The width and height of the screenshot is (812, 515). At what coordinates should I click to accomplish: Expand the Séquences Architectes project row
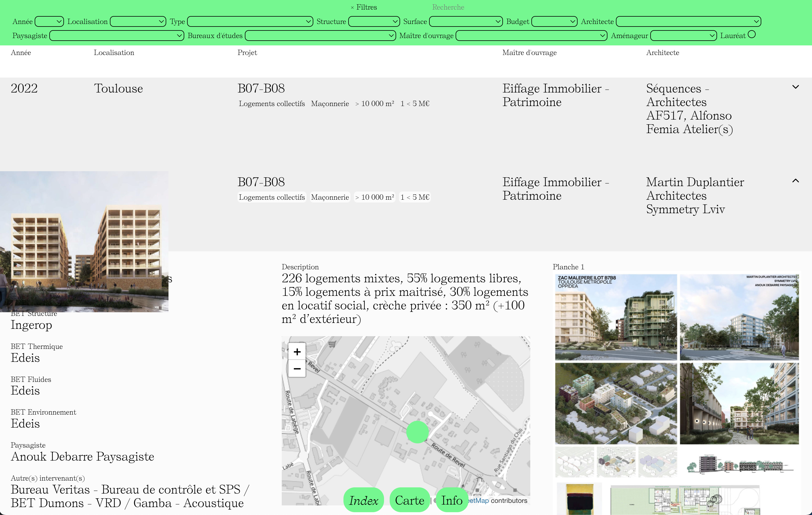tap(796, 87)
